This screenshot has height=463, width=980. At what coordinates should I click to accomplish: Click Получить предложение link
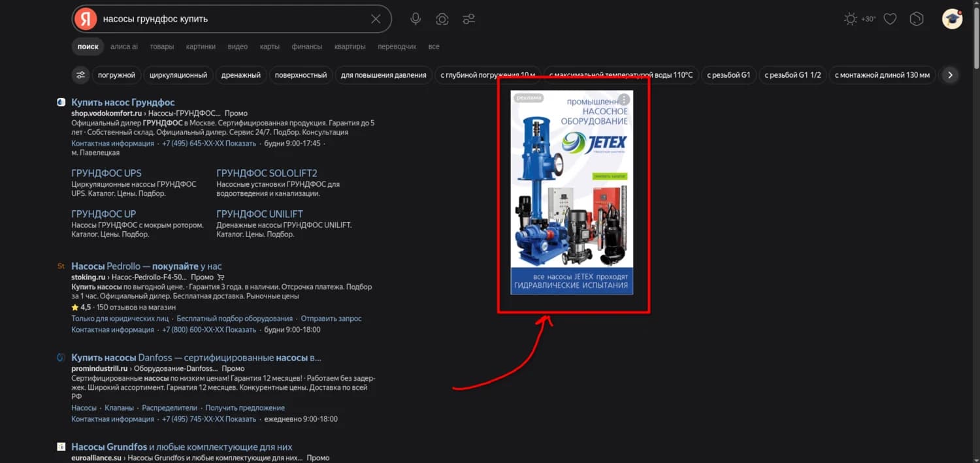click(x=245, y=408)
